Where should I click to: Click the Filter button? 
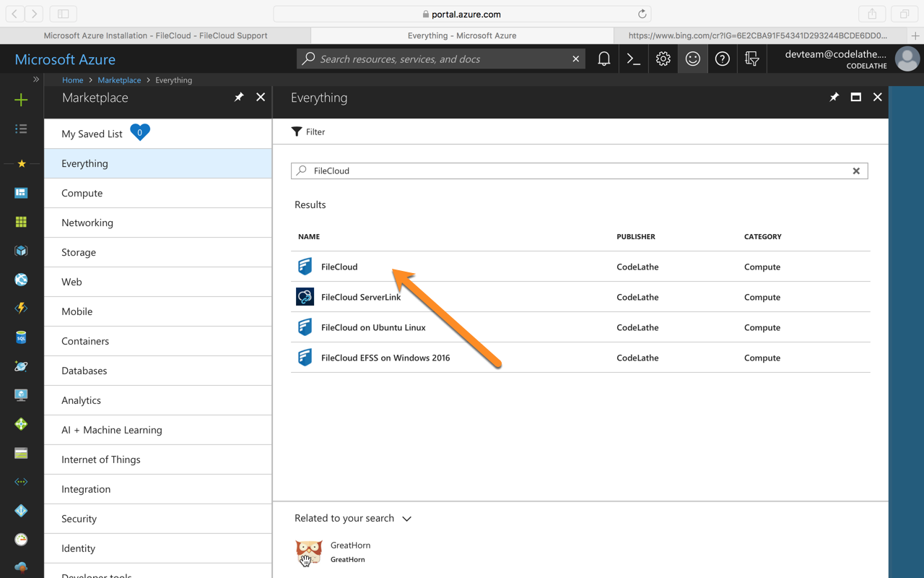[308, 131]
